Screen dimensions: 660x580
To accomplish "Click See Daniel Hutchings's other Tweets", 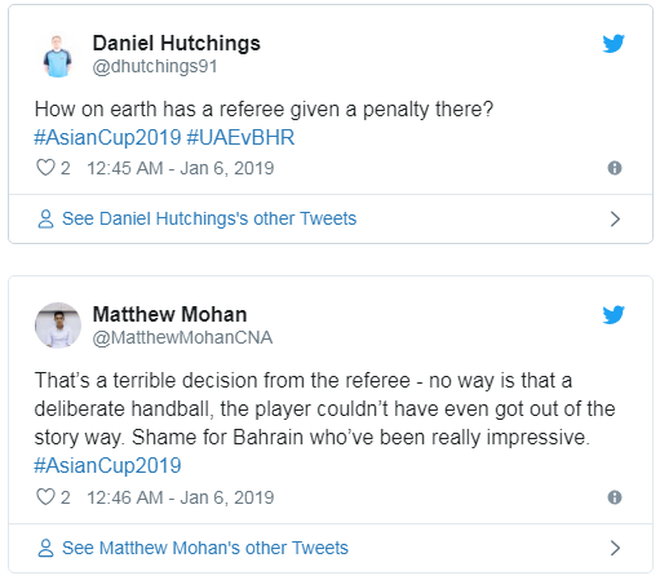I will 209,219.
